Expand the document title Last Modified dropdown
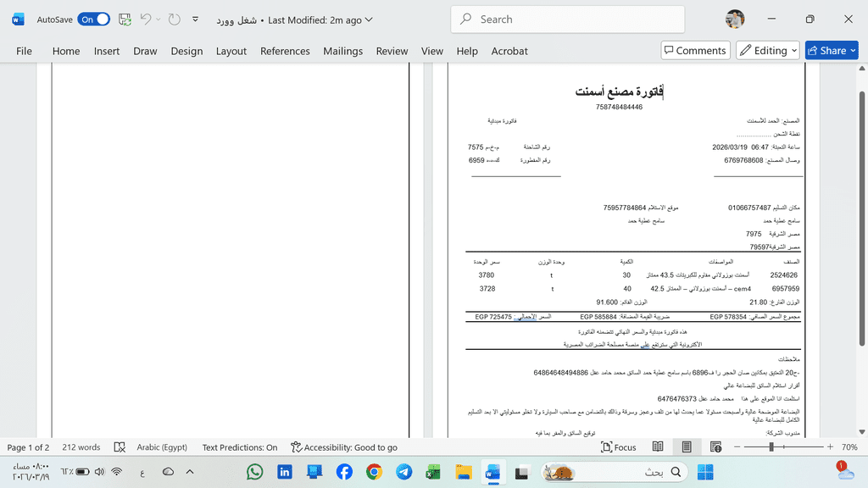 tap(370, 20)
